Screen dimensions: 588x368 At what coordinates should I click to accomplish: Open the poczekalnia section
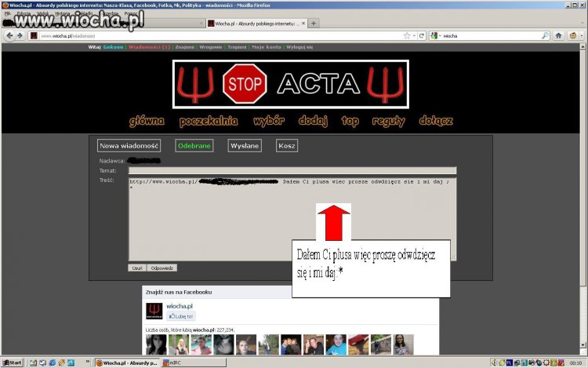click(x=209, y=121)
